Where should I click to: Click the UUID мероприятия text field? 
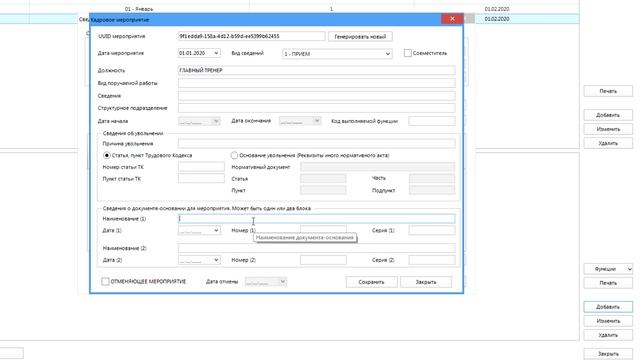click(x=251, y=36)
